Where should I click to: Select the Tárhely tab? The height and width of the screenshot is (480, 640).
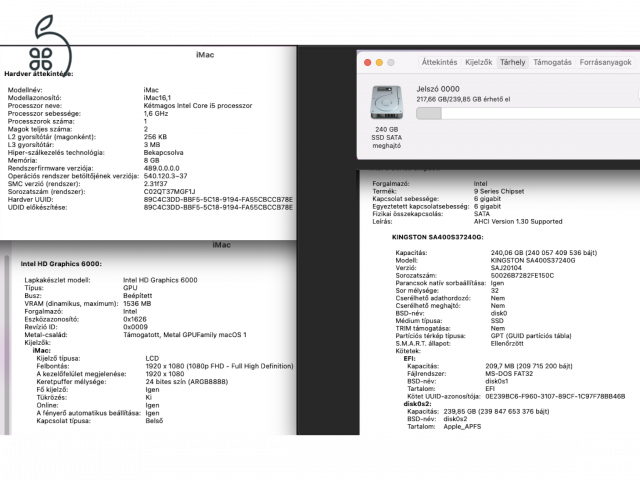tap(513, 62)
